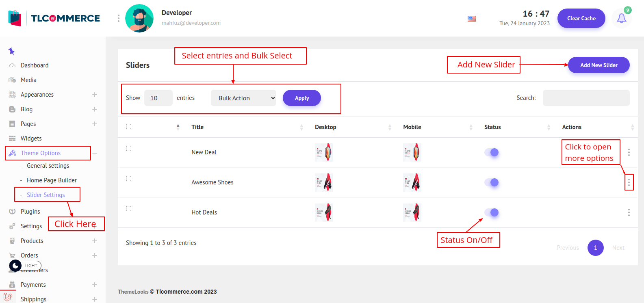Toggle the LIGHT theme mode switch

[25, 266]
